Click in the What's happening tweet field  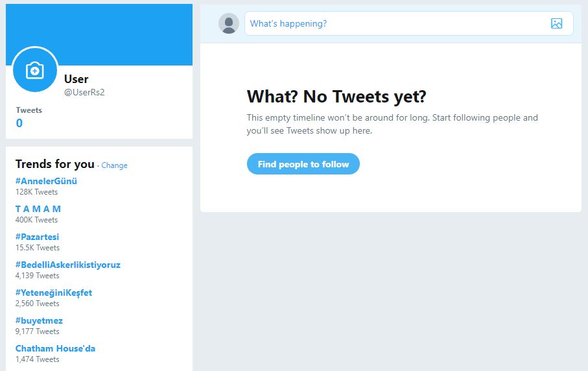[x=409, y=23]
